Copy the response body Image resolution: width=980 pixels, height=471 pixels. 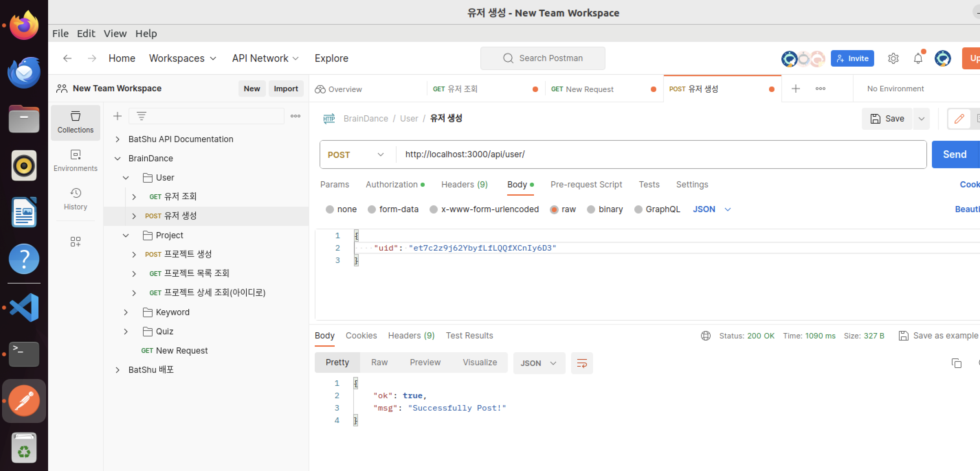956,363
